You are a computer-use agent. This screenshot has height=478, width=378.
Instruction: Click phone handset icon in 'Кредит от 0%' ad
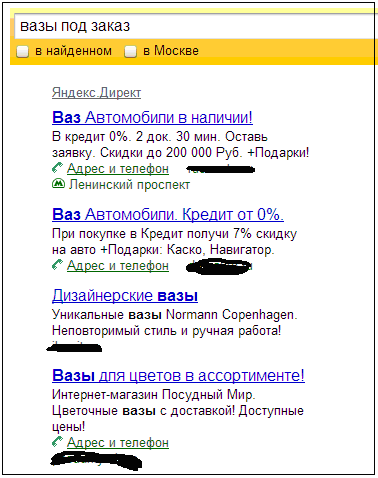[57, 265]
